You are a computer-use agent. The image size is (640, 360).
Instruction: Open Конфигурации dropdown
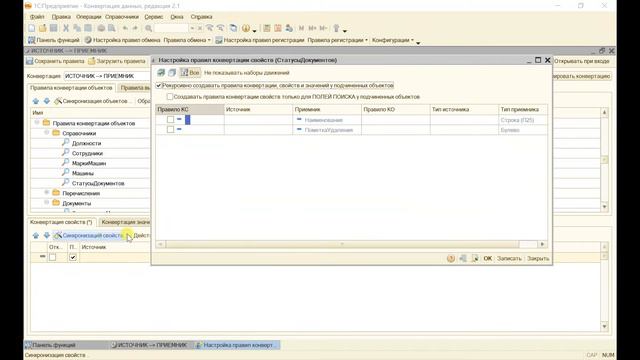(x=393, y=40)
